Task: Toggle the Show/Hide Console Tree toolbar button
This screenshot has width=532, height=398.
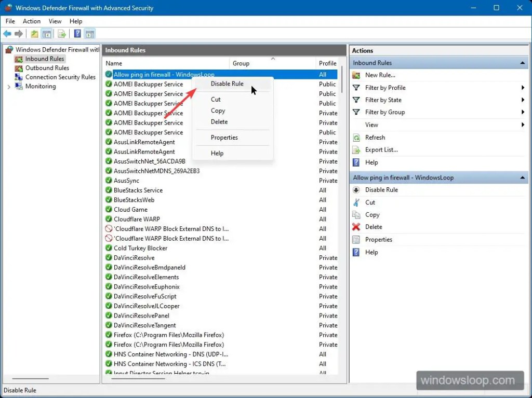Action: 47,34
